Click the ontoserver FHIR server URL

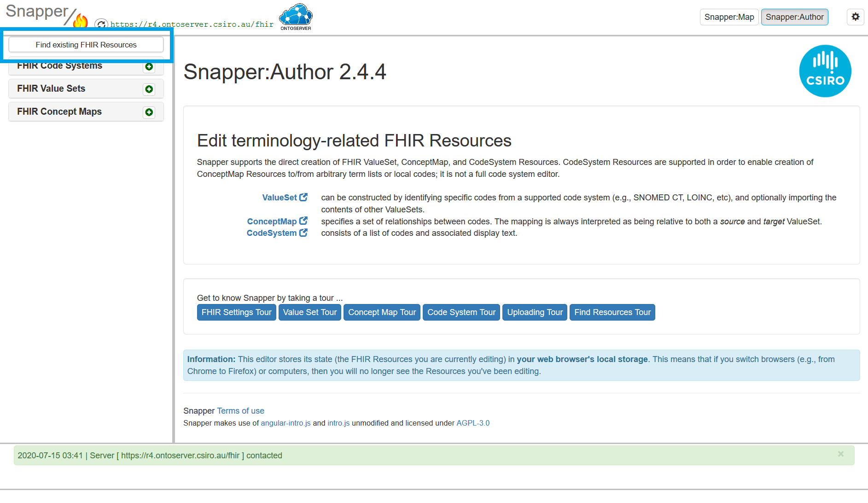(x=192, y=24)
